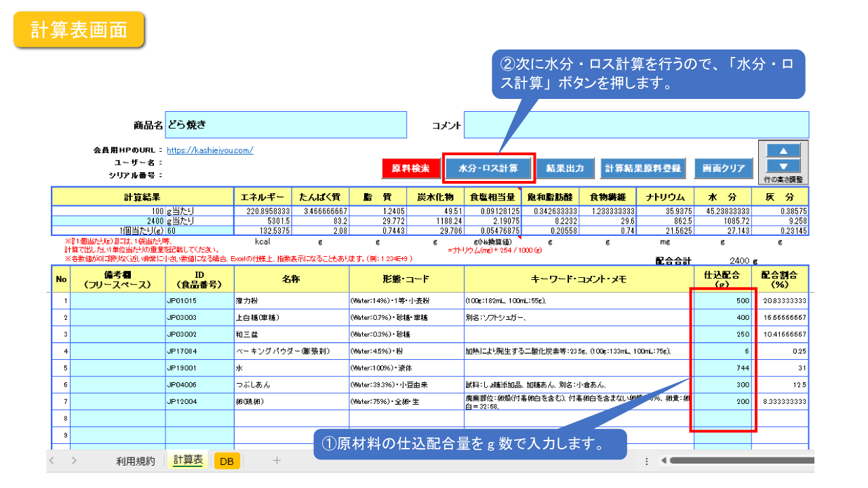Viewport: 868px width, 488px height.
Task: Click the 備考欄 cell in row 1
Action: (117, 300)
